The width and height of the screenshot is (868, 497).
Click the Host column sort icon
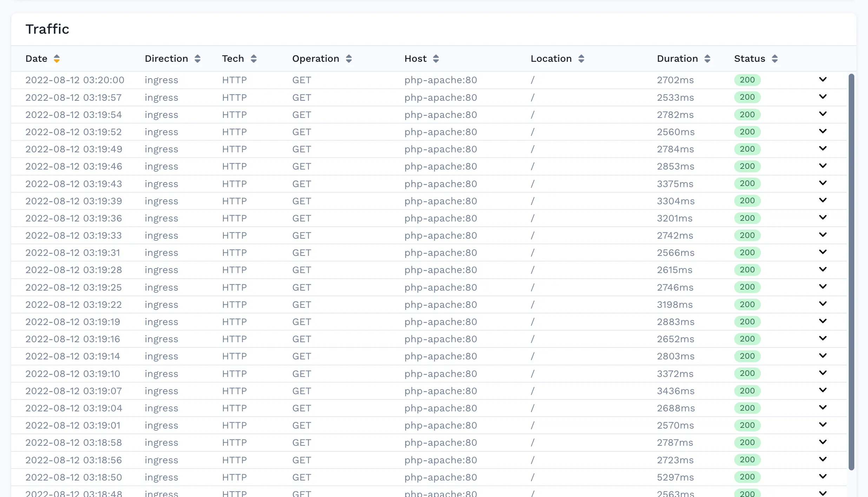tap(436, 59)
